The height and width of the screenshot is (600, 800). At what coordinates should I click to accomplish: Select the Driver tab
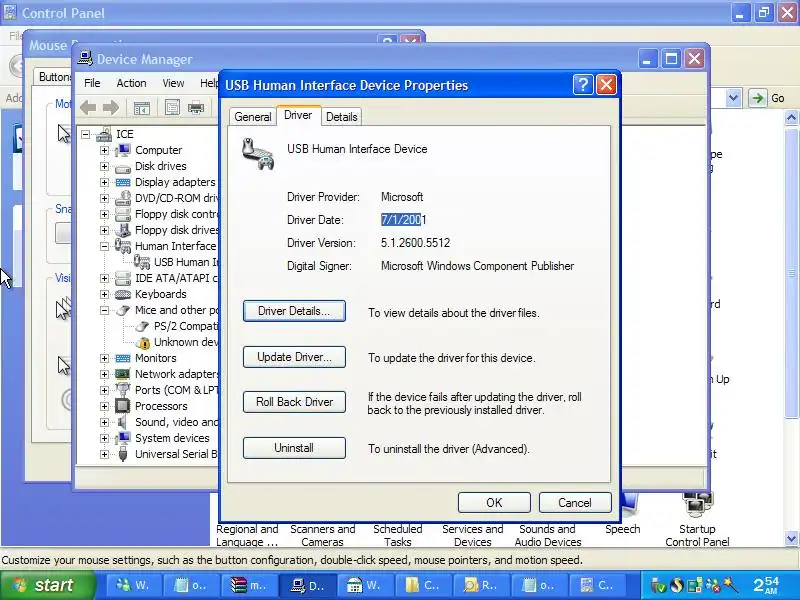[x=298, y=115]
